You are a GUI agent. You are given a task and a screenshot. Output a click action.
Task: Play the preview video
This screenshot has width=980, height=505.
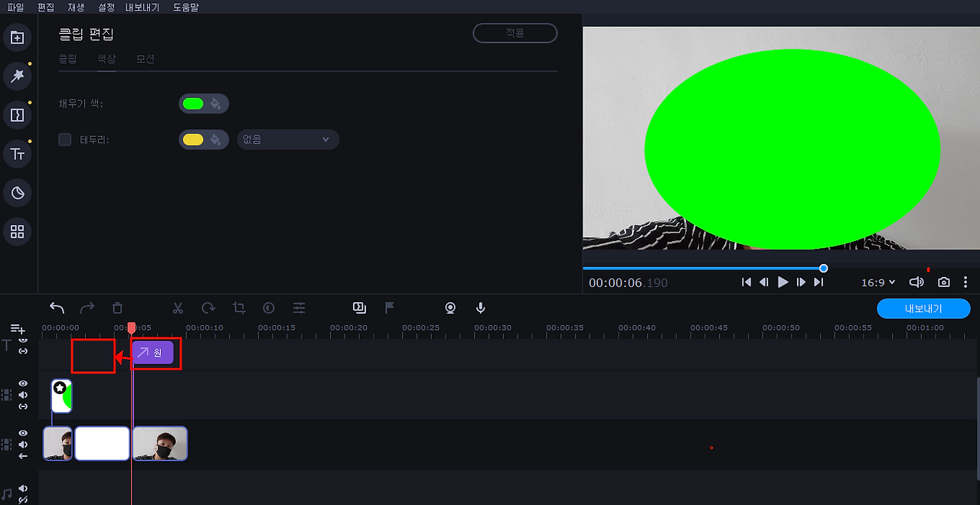click(x=782, y=282)
